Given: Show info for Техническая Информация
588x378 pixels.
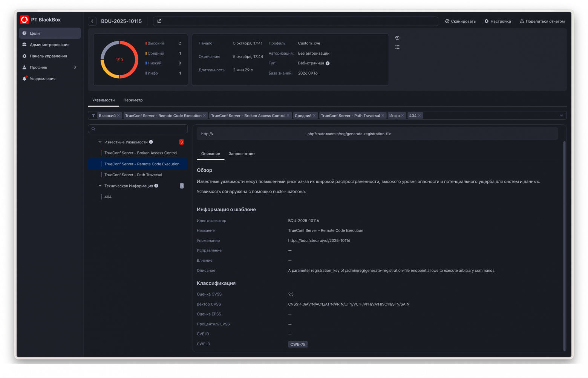Looking at the screenshot, I should [x=156, y=186].
